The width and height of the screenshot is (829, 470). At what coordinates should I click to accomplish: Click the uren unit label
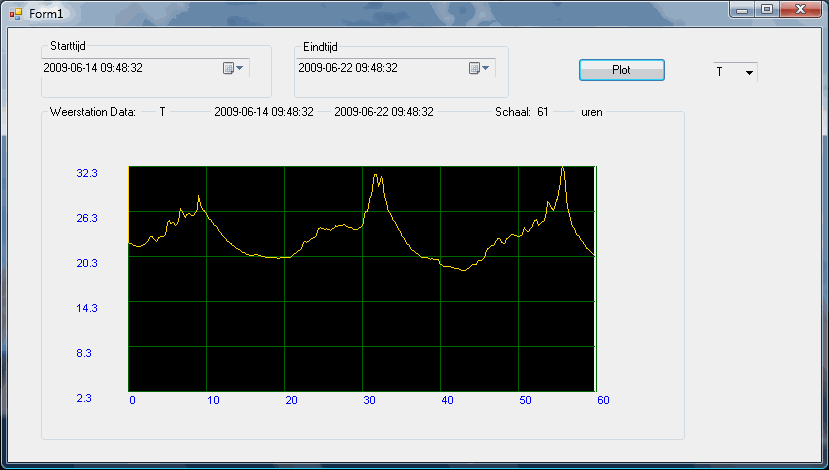point(594,112)
